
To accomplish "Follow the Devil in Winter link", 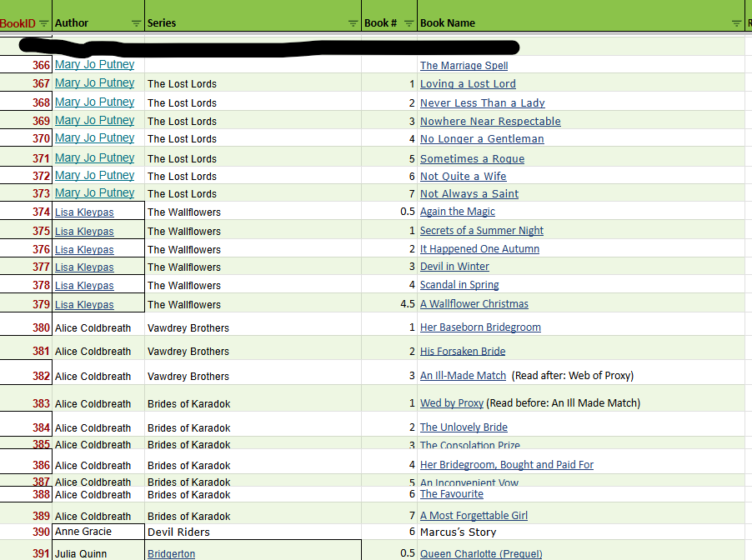I will point(454,267).
